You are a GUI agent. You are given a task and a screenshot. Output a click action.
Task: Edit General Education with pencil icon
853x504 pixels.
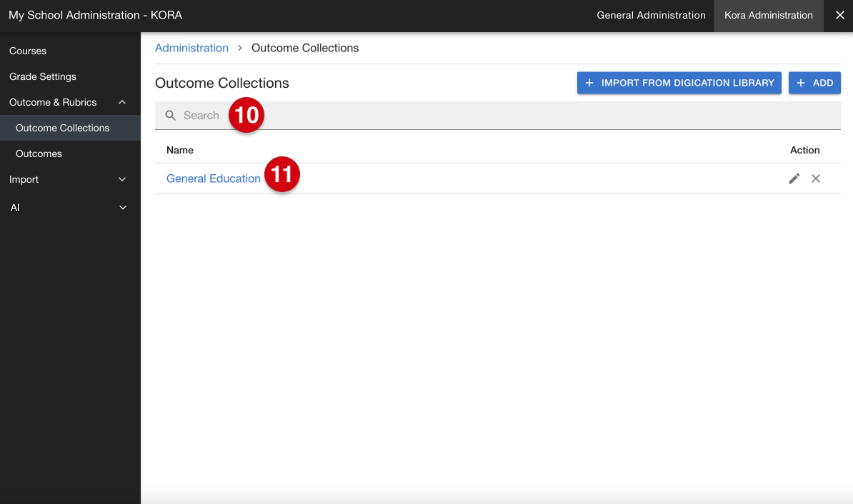coord(794,178)
